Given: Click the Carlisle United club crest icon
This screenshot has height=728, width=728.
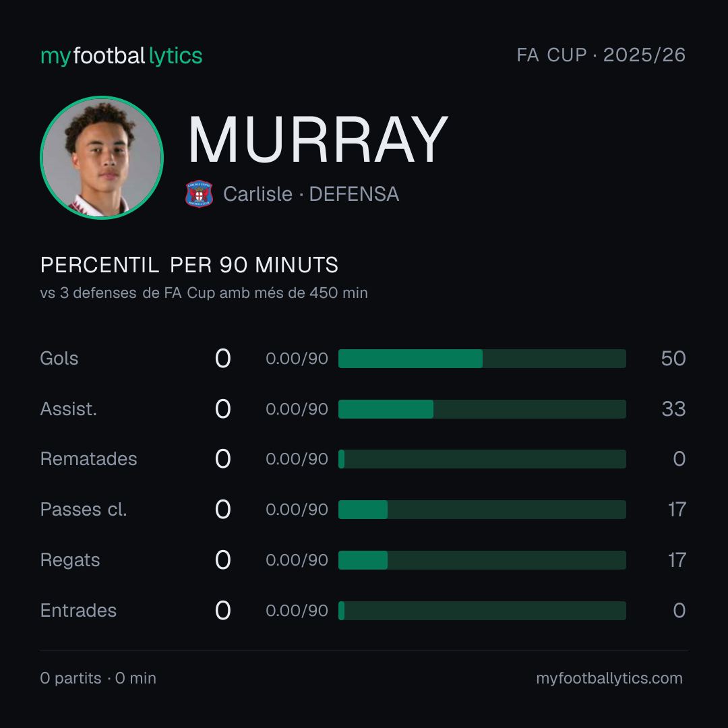Looking at the screenshot, I should coord(199,194).
